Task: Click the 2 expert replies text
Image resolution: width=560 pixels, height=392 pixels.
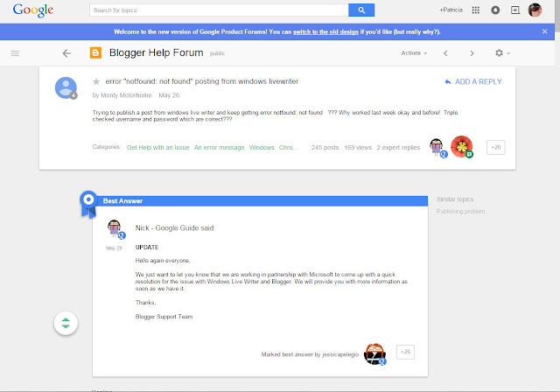Action: point(398,148)
